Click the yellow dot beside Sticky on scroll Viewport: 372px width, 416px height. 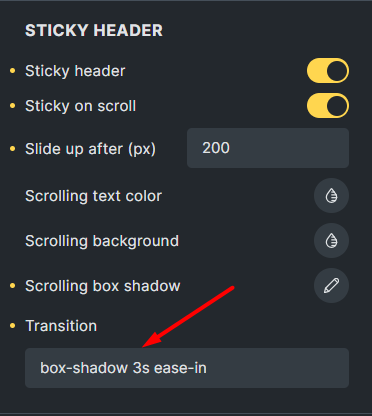click(x=13, y=106)
